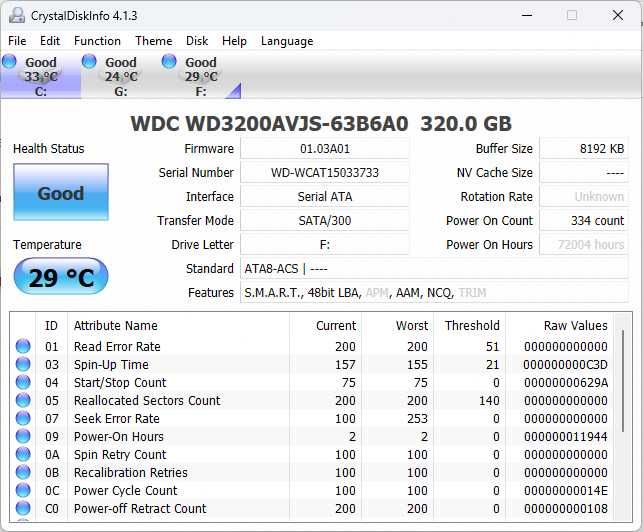Click the status orb for Recalibration Retries
Image resolution: width=643 pixels, height=532 pixels.
[23, 473]
